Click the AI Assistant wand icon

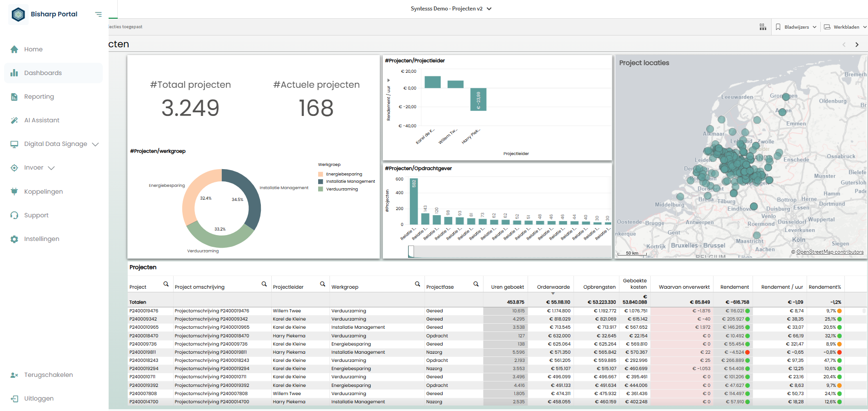click(x=15, y=120)
